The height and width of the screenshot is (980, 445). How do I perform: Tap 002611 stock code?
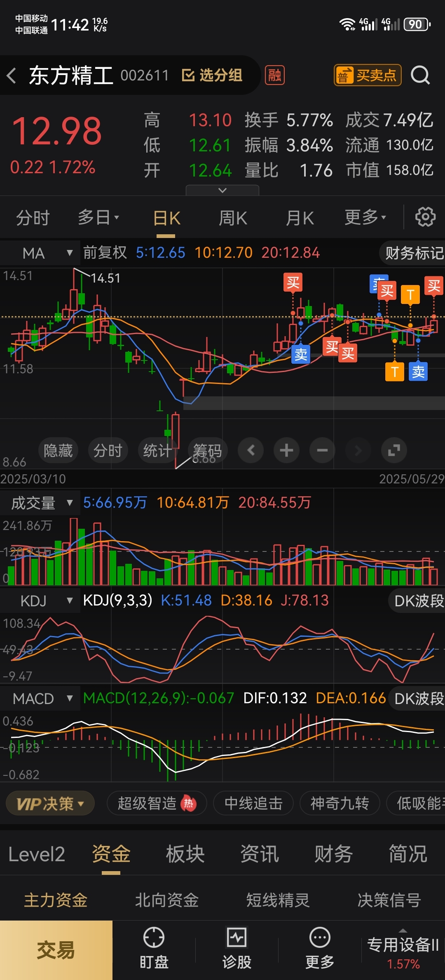click(x=145, y=75)
